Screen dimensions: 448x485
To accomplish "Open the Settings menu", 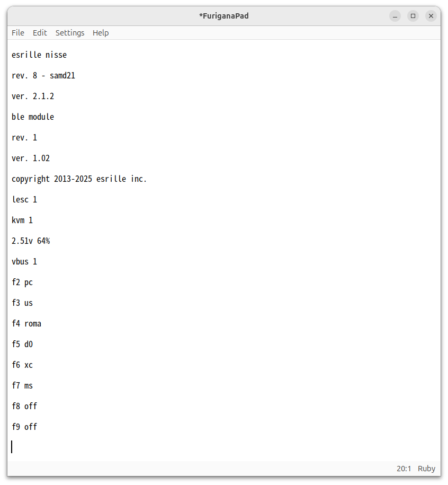I will point(70,33).
